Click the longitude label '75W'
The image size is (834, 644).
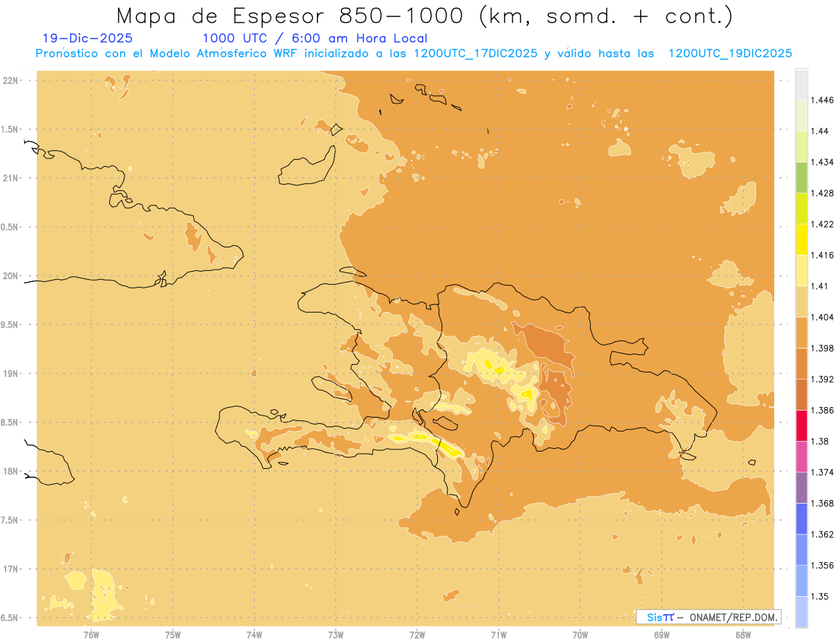tap(172, 635)
